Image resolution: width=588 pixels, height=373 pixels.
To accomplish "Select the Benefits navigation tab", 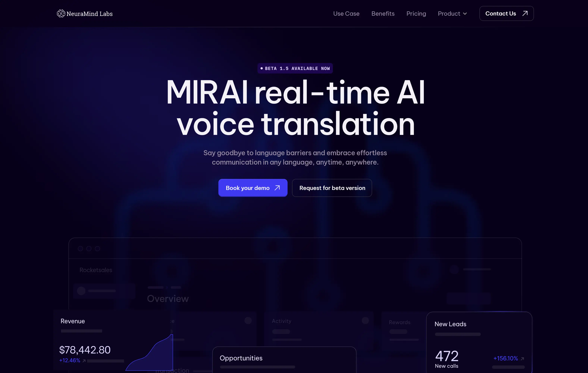I will pos(383,13).
